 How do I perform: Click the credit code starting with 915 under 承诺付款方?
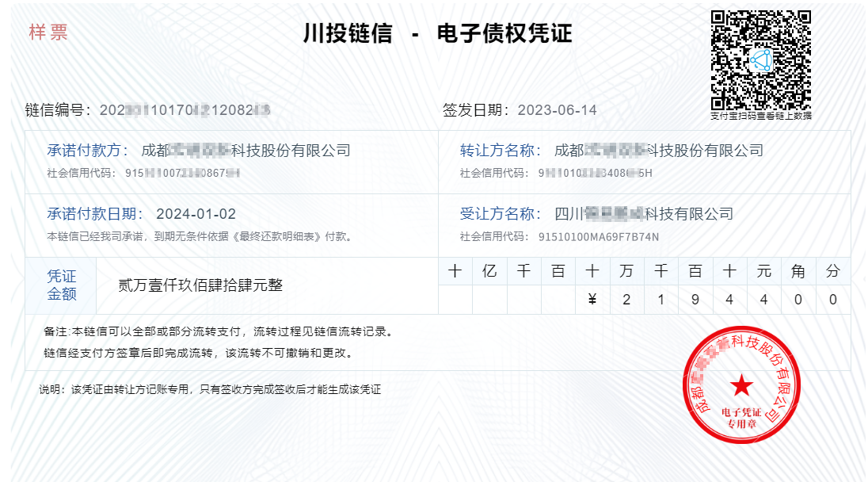182,174
